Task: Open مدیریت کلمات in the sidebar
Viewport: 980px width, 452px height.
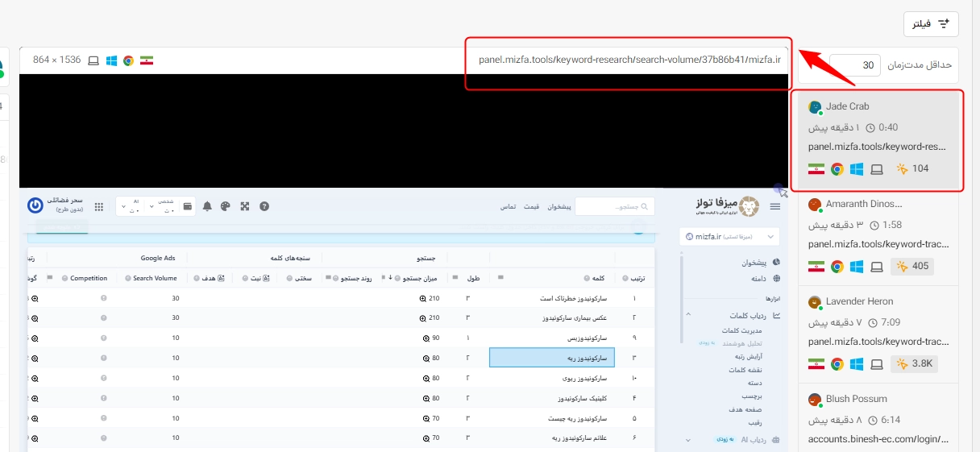Action: point(742,330)
